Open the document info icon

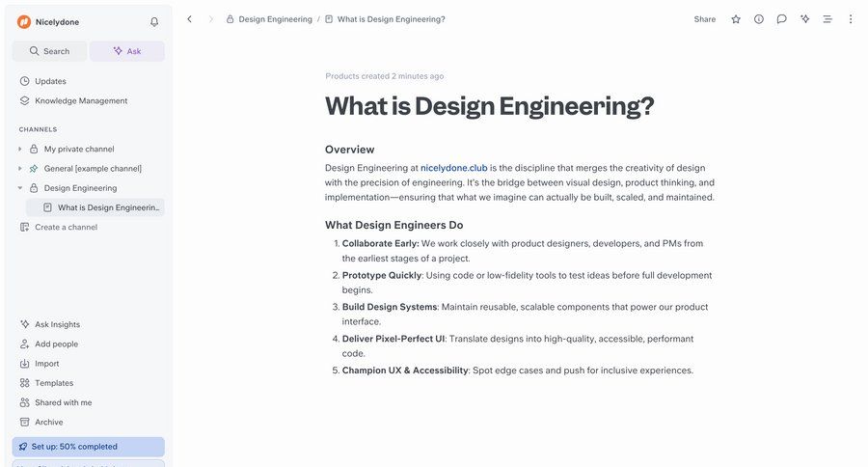point(759,19)
